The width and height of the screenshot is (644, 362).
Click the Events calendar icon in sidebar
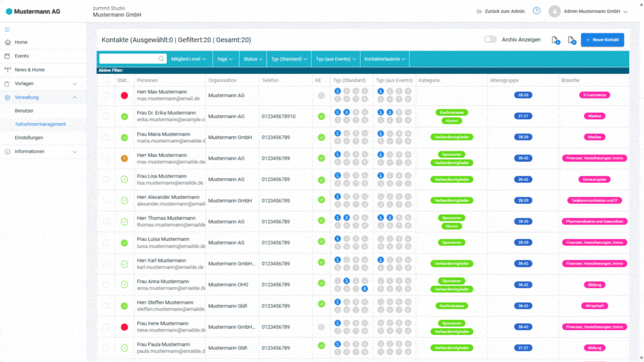(8, 56)
